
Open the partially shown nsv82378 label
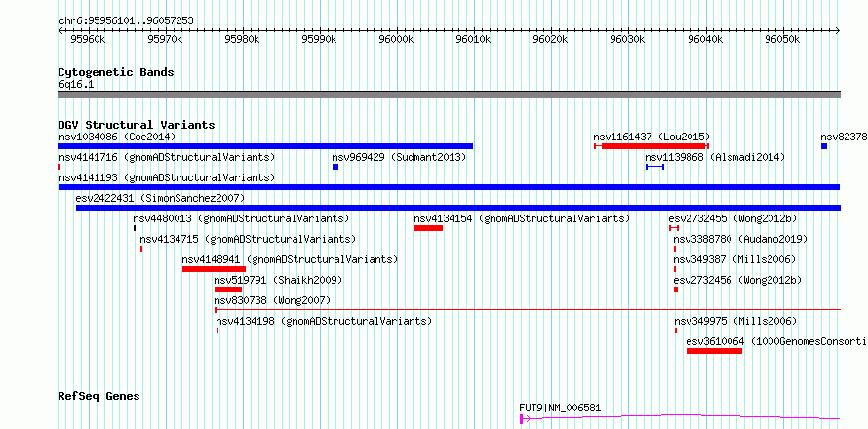click(x=844, y=136)
